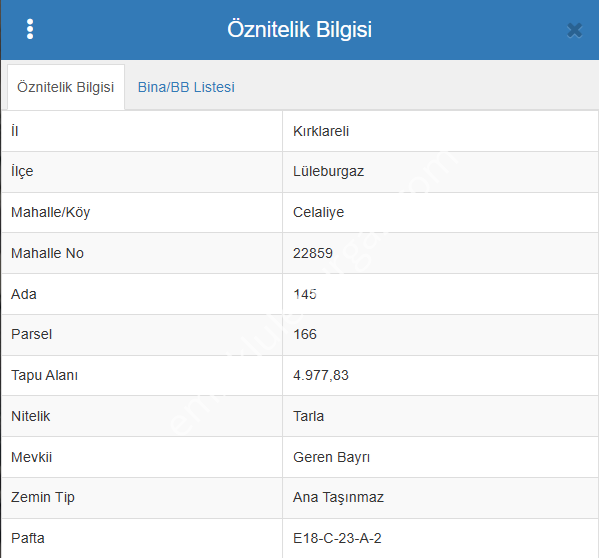Click the Zemin Tip row label
Screen dimensions: 599x558
click(43, 498)
